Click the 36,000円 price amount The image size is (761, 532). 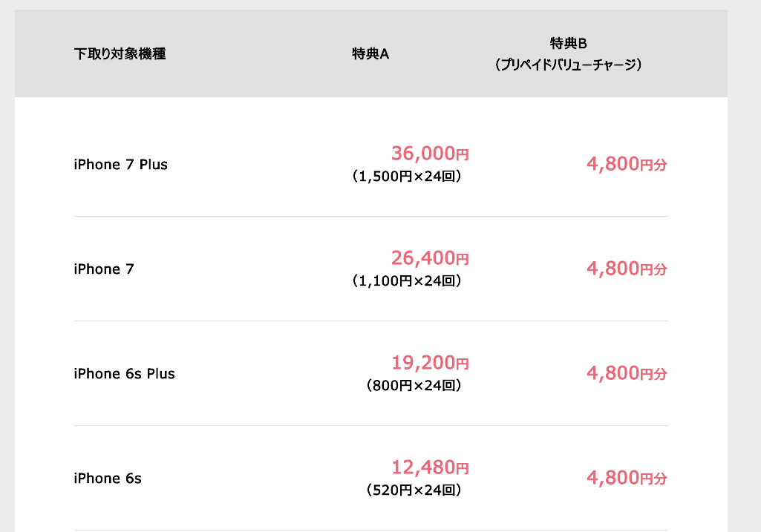(430, 154)
